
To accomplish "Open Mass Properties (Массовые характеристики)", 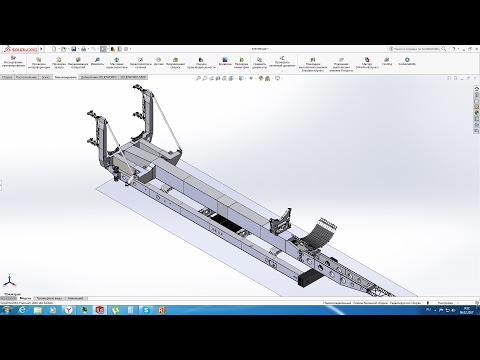I will pos(117,63).
